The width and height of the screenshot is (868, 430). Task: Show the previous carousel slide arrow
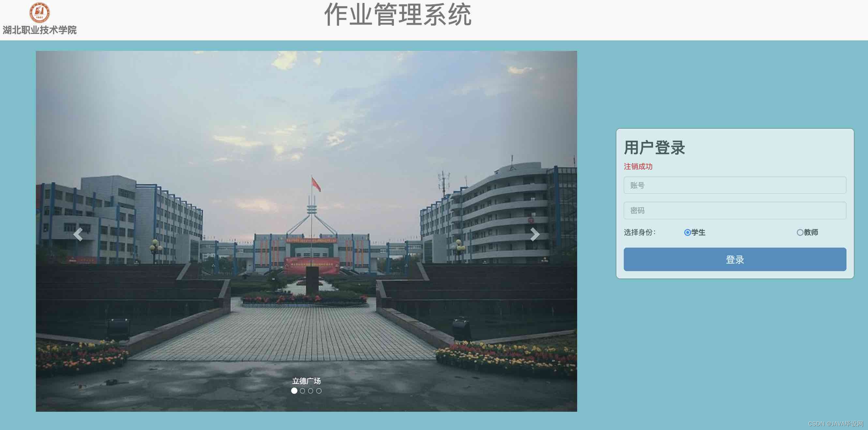click(x=78, y=234)
